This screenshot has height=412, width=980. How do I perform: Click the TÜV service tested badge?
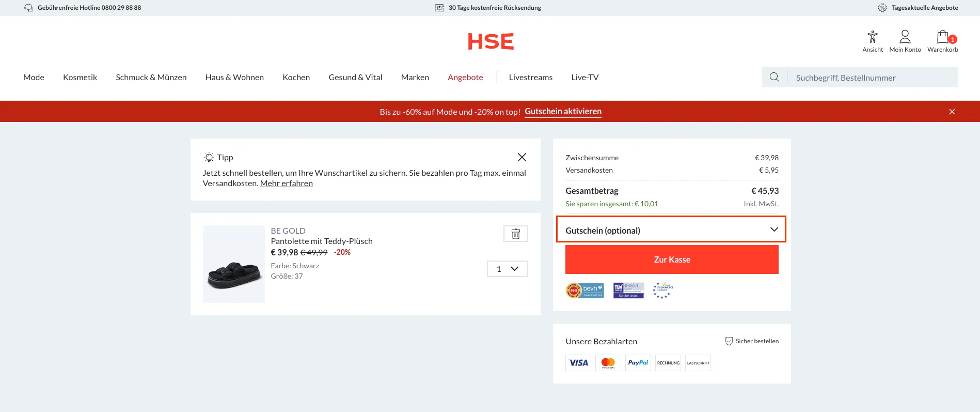(628, 291)
